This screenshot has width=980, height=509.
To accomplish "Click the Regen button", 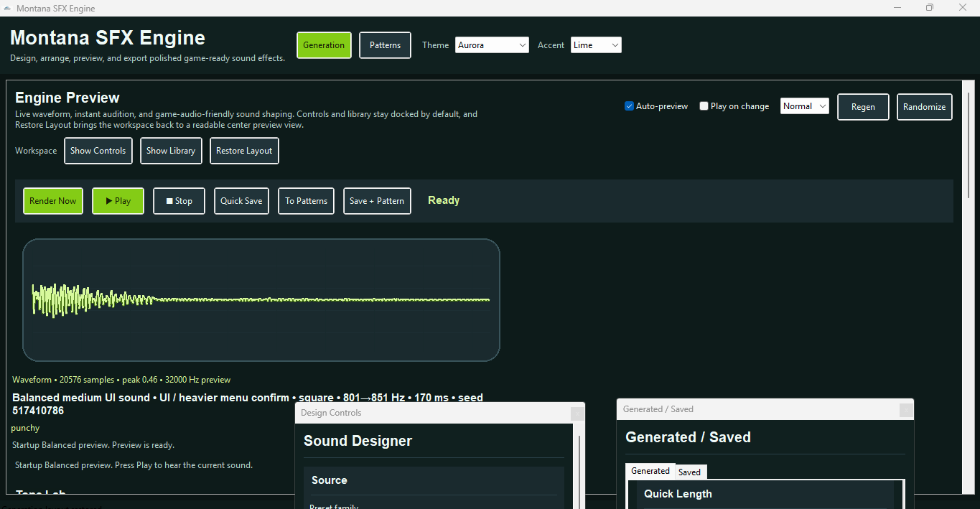I will click(863, 107).
